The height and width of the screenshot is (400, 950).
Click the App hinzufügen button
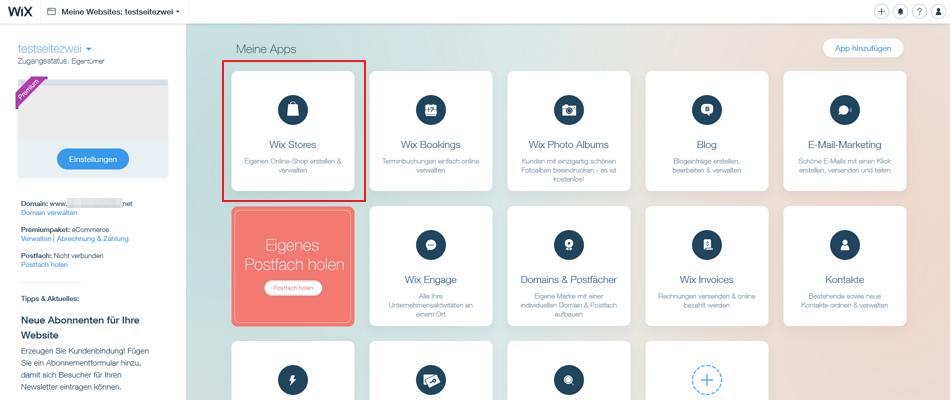click(x=862, y=48)
